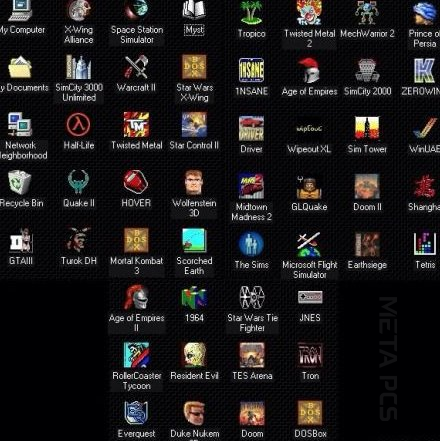Launch Half-Life lambda icon

(x=79, y=125)
